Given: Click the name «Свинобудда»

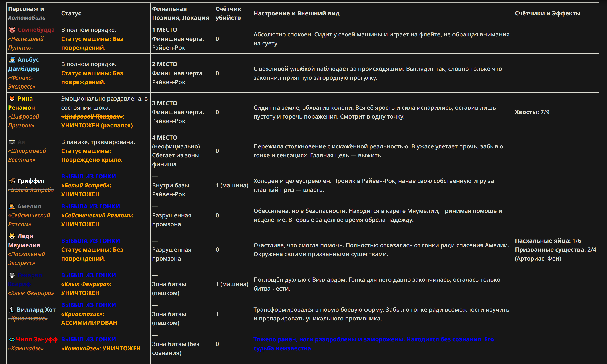Looking at the screenshot, I should (x=36, y=30).
